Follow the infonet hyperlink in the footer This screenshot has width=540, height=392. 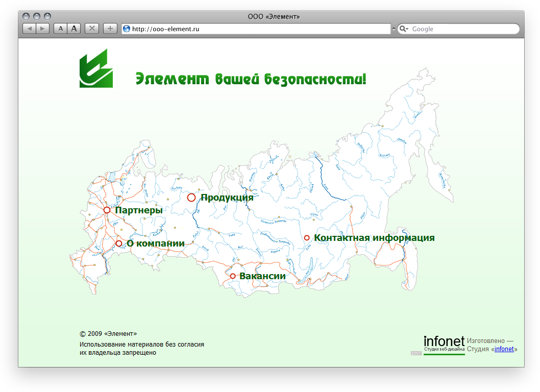[x=504, y=349]
